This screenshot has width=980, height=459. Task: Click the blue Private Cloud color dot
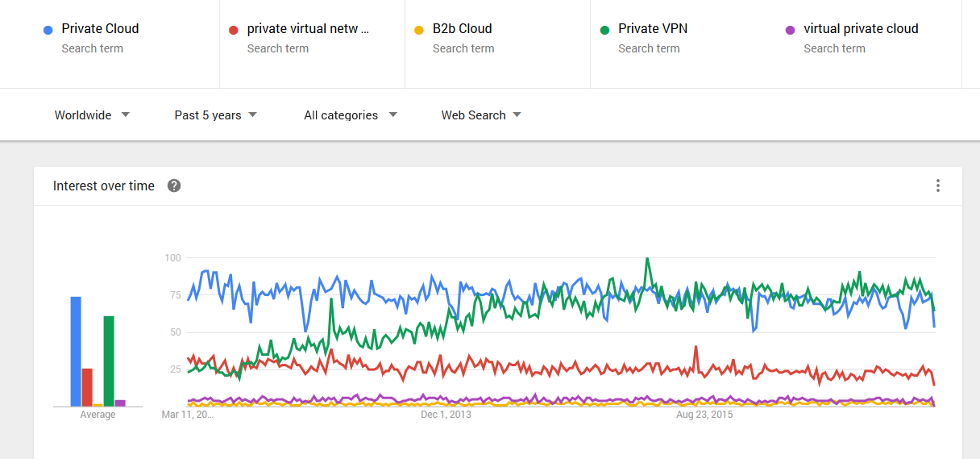coord(48,30)
